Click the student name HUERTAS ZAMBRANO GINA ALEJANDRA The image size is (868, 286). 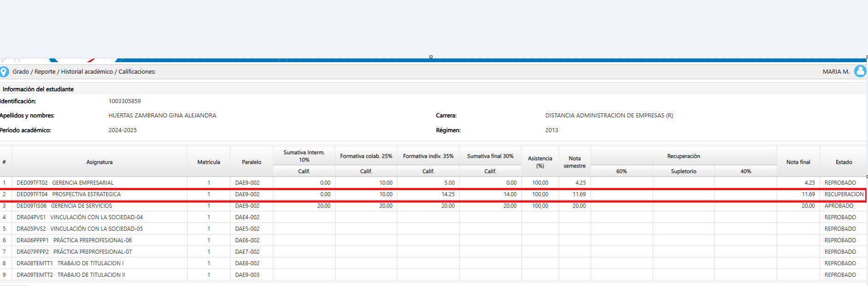tap(163, 116)
